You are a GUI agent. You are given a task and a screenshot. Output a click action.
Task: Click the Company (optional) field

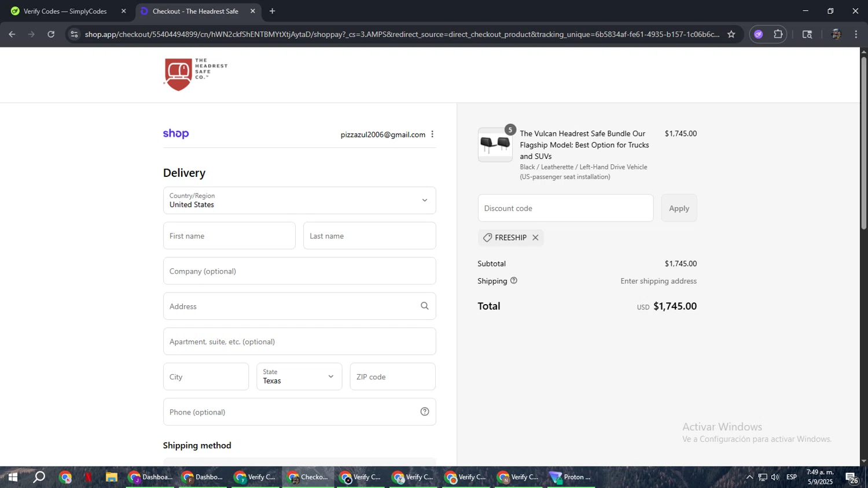299,271
